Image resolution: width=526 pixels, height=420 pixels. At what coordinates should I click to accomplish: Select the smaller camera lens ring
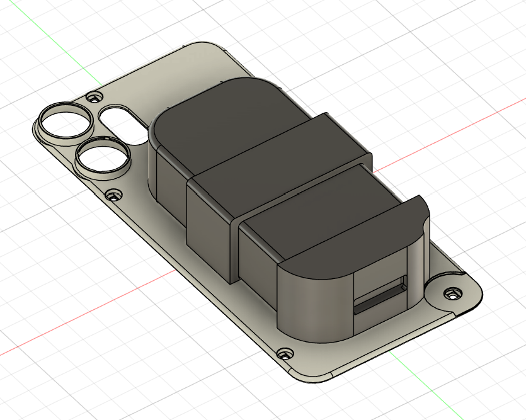(103, 157)
